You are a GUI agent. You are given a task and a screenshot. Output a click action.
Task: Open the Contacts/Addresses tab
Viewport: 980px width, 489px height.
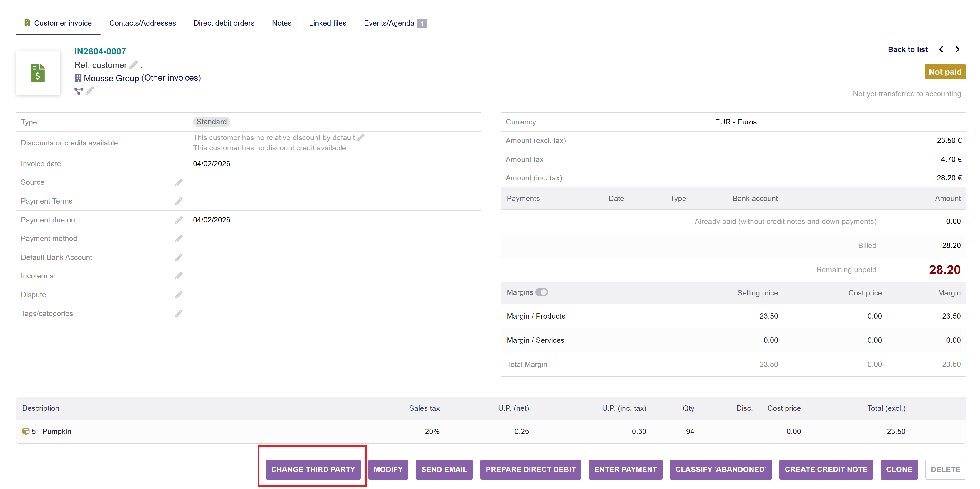coord(143,23)
